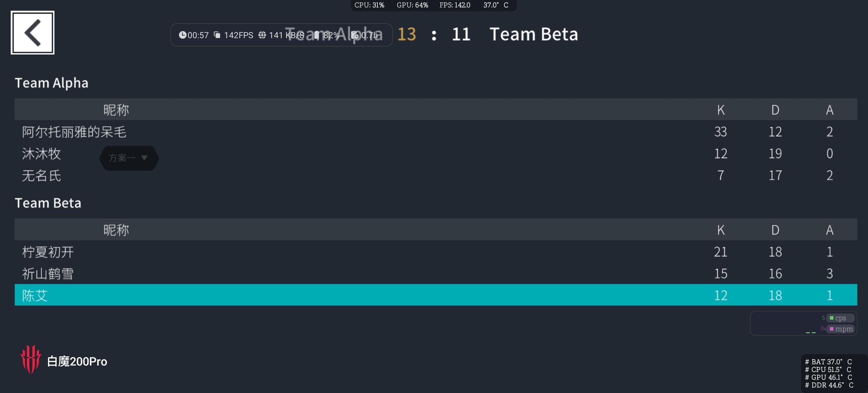Click the CPU GPU FPS overlay bar

[434, 5]
